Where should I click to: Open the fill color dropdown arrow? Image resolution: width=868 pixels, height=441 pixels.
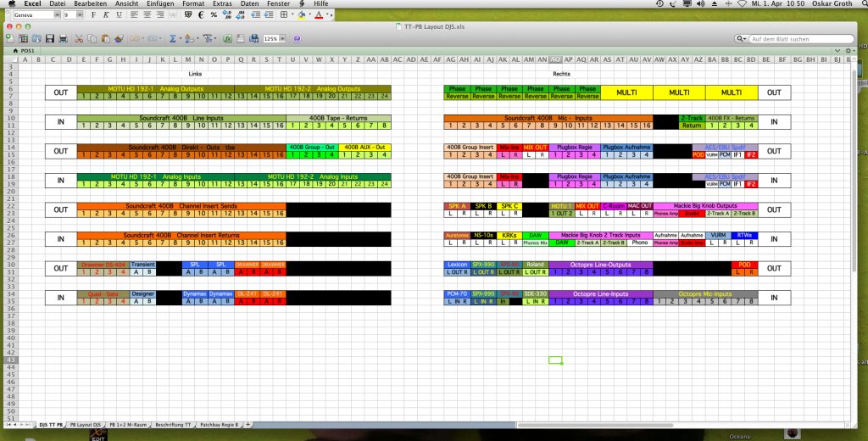310,15
